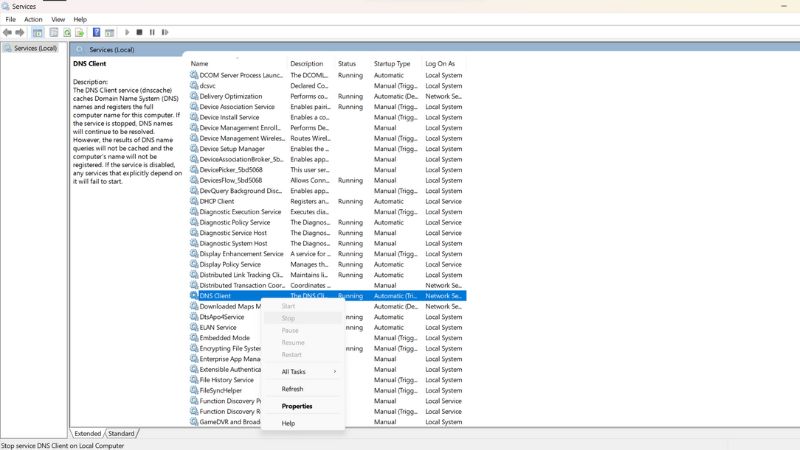800x450 pixels.
Task: Select the DHCP Client service row
Action: point(216,201)
